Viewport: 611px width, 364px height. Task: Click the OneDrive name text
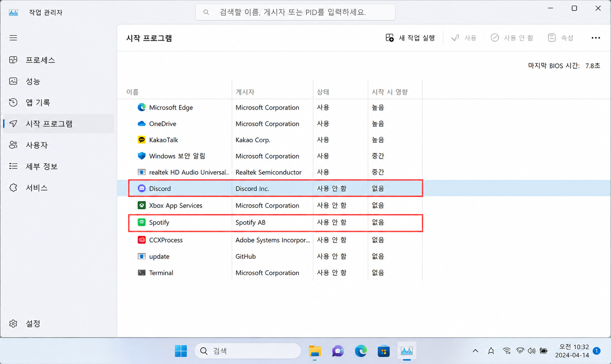tap(162, 124)
